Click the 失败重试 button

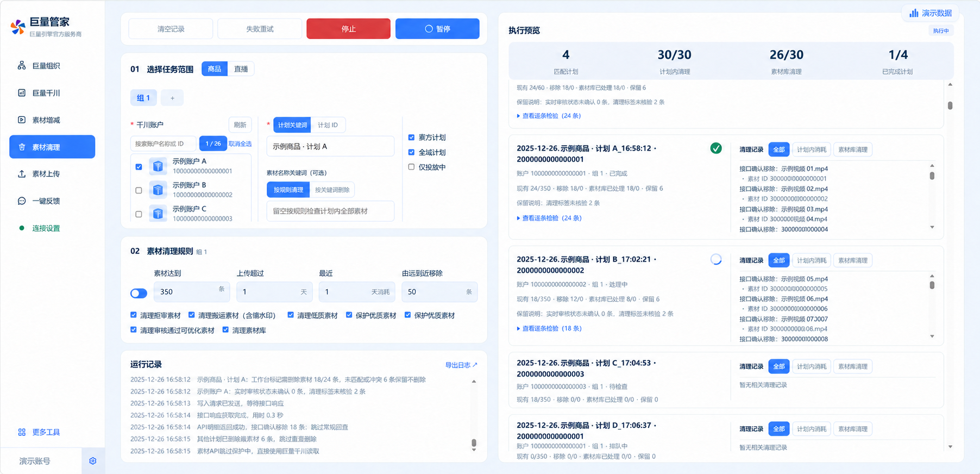pyautogui.click(x=260, y=29)
